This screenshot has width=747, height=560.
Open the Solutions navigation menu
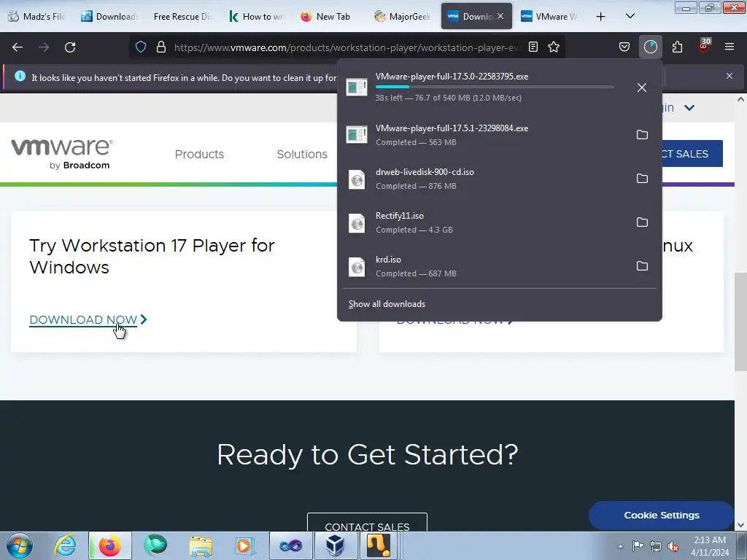pos(302,155)
